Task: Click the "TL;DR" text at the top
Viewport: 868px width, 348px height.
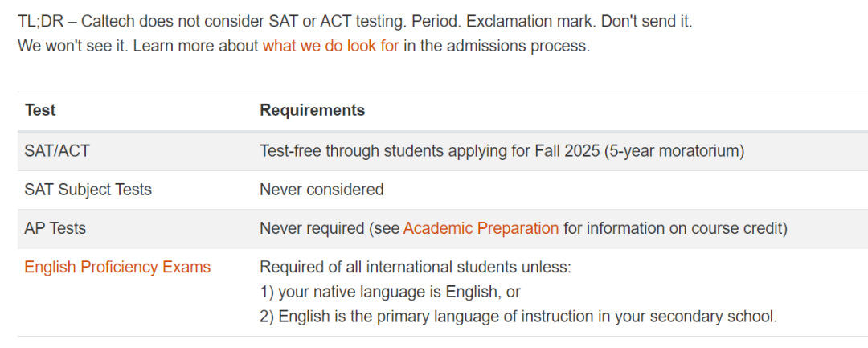Action: tap(38, 22)
